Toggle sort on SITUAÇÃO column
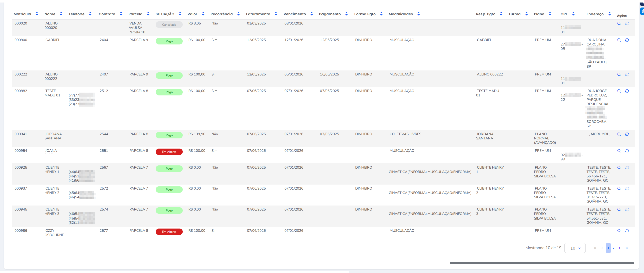This screenshot has height=273, width=644. 180,14
